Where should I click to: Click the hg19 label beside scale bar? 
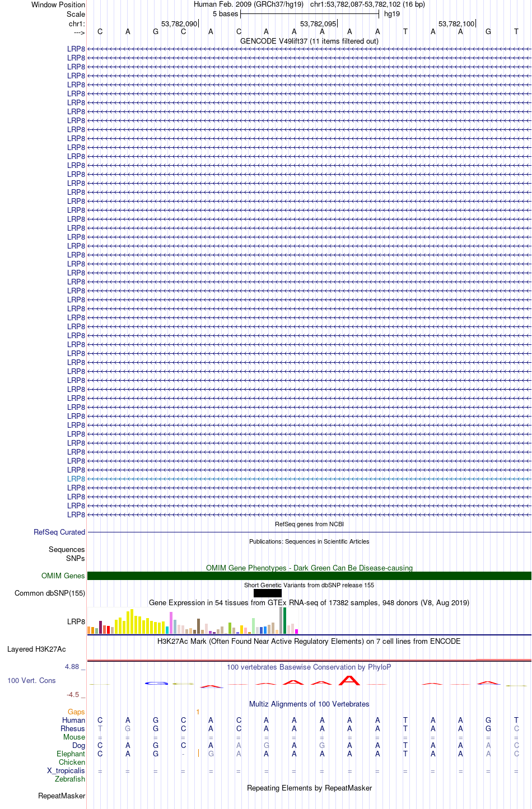pyautogui.click(x=392, y=14)
